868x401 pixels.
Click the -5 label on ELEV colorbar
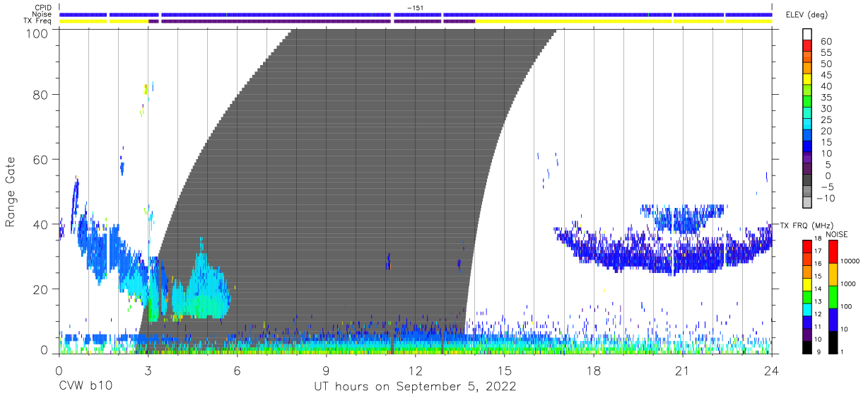pos(826,187)
